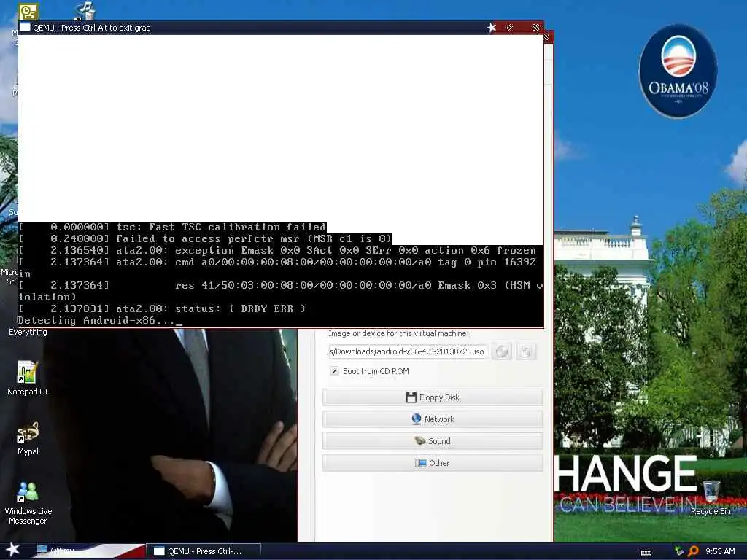Click the second icon button right of ISO path
This screenshot has width=747, height=560.
pos(526,351)
